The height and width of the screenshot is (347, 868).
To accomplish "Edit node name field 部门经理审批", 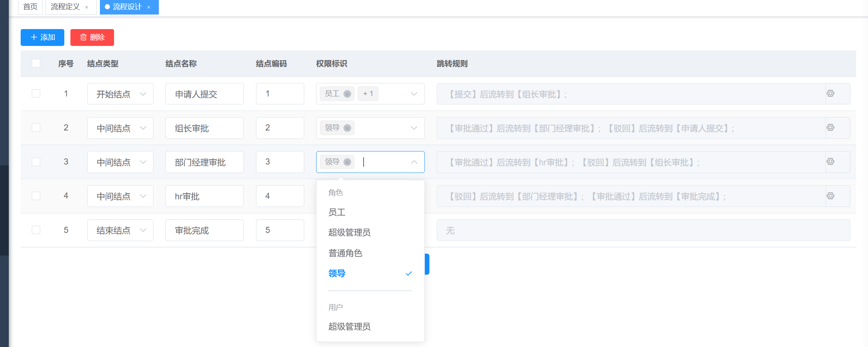I will [204, 162].
